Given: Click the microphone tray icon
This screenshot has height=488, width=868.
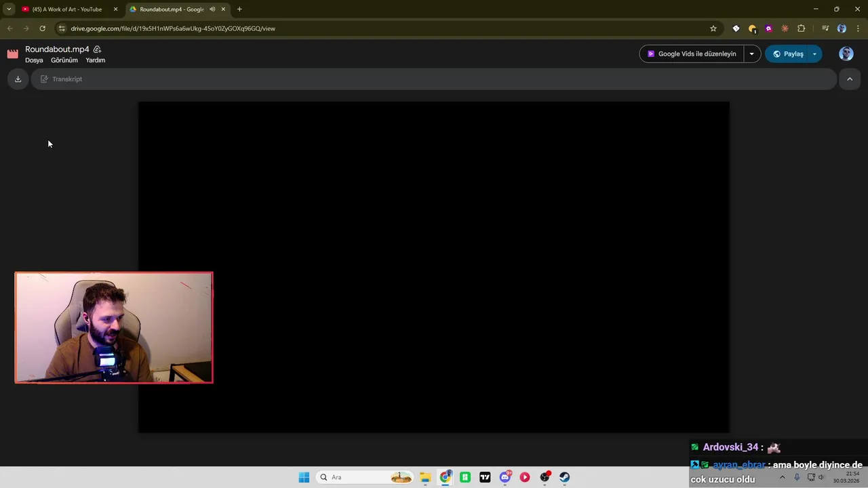Looking at the screenshot, I should [x=797, y=477].
